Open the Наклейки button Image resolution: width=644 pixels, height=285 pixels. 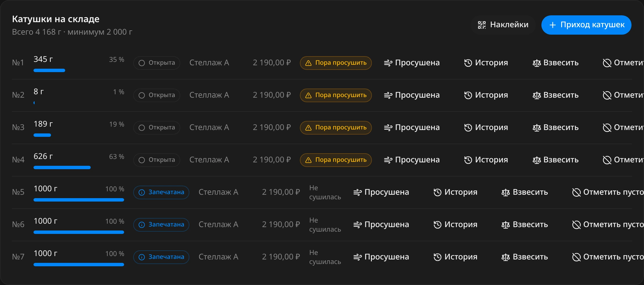pyautogui.click(x=503, y=25)
